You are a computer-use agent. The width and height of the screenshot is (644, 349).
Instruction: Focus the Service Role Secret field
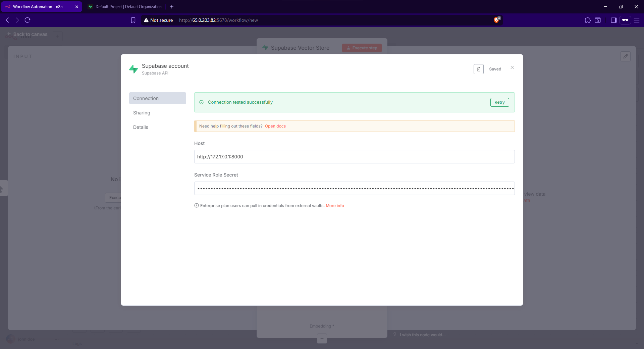354,188
